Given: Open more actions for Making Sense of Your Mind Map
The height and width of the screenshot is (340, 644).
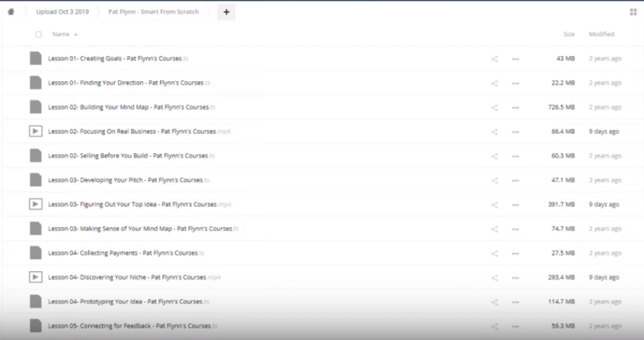Looking at the screenshot, I should point(516,229).
